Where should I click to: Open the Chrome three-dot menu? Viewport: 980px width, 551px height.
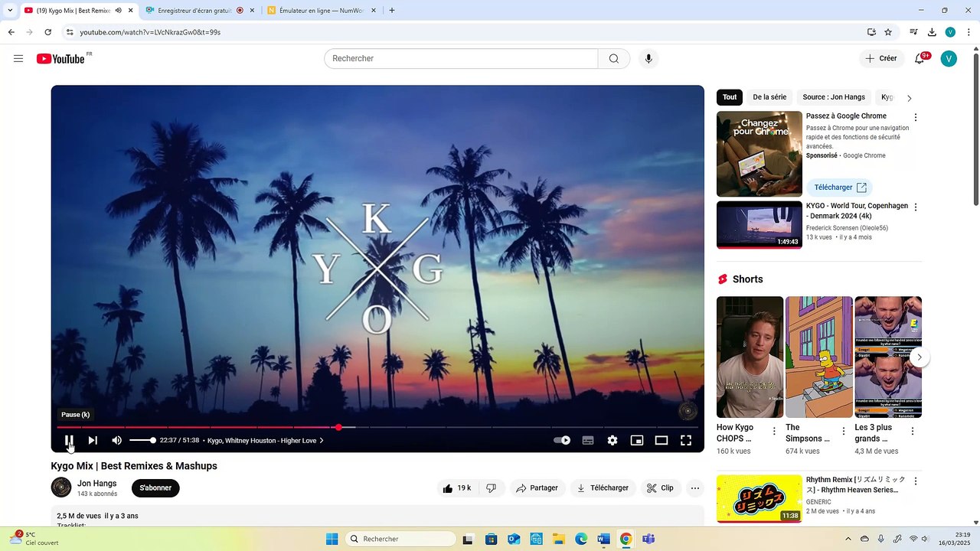click(969, 32)
